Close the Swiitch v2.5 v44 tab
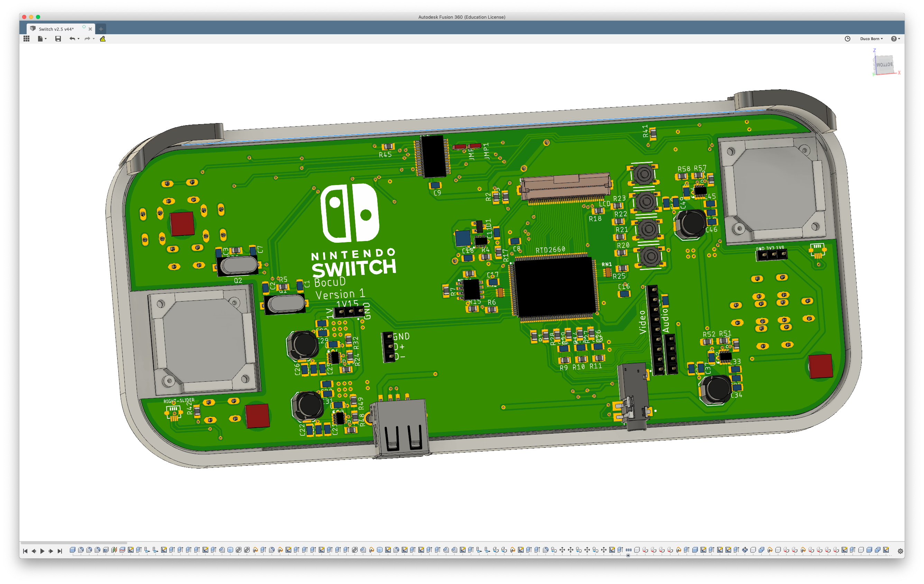Viewport: 924px width, 584px height. click(90, 29)
